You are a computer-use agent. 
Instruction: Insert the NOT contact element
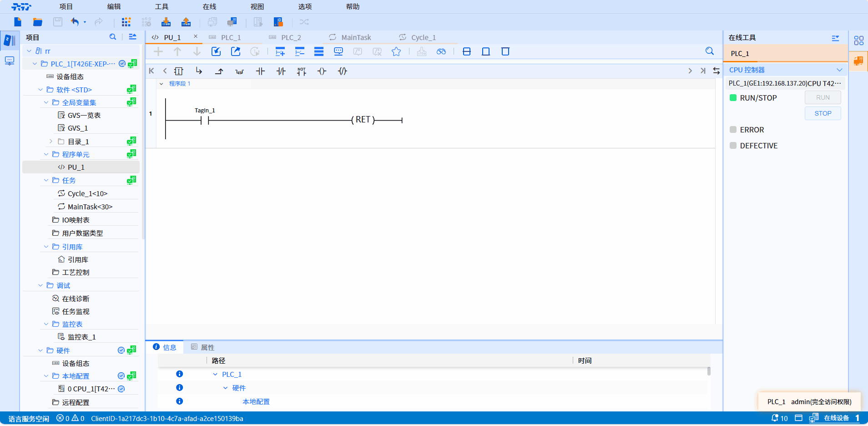coord(301,71)
